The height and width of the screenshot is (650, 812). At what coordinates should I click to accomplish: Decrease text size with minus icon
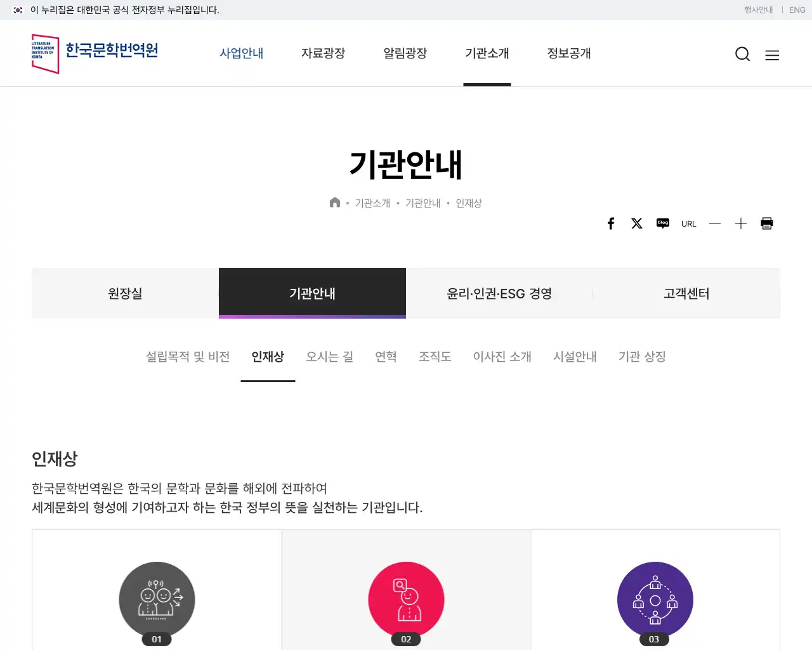[715, 223]
